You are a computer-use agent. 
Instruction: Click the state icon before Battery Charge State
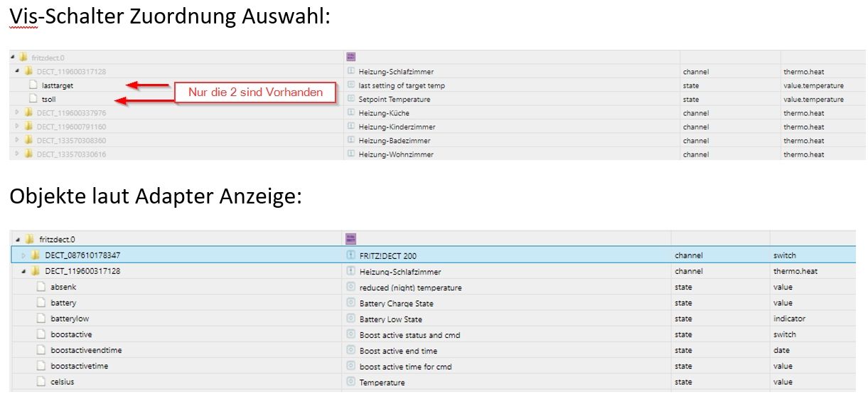[350, 303]
